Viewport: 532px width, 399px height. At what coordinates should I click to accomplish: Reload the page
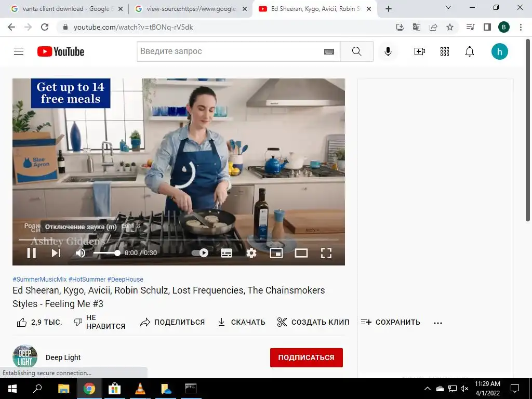[x=45, y=27]
